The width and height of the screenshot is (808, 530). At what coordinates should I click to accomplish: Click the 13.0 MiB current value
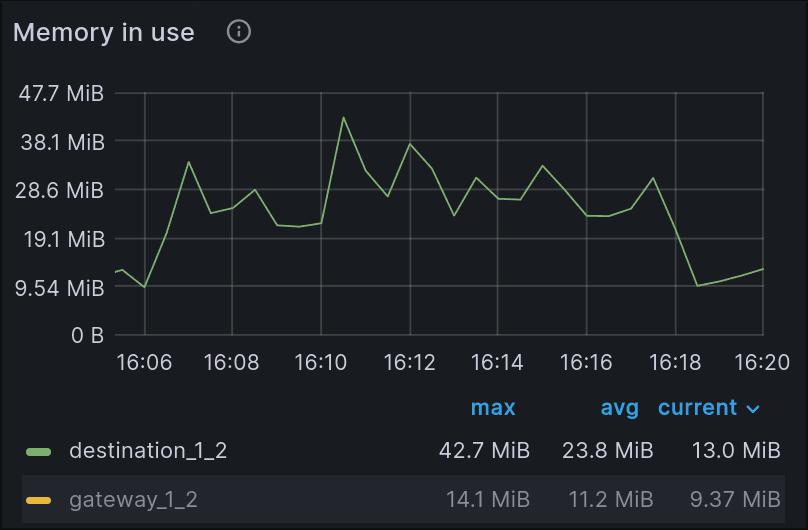point(736,451)
